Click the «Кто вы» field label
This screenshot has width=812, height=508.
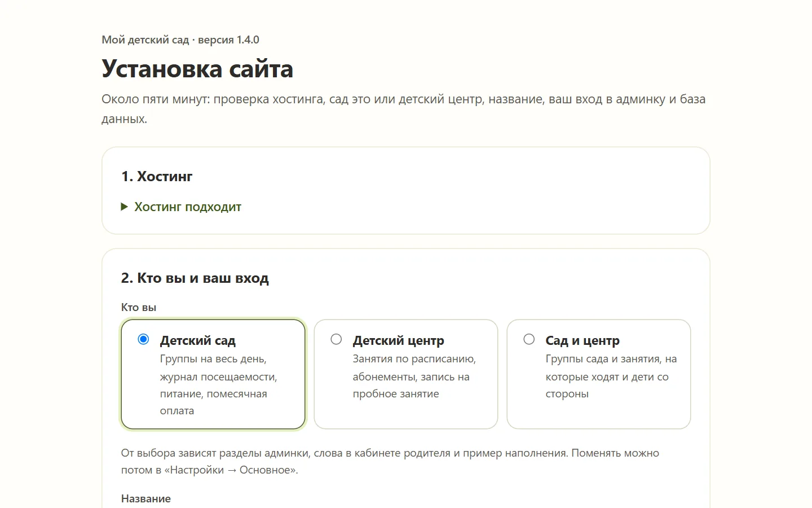(139, 308)
